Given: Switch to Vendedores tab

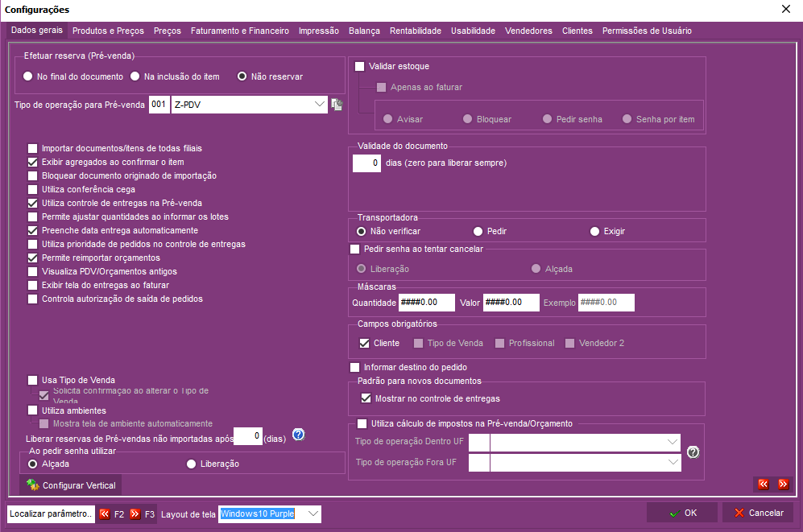Looking at the screenshot, I should click(x=528, y=31).
